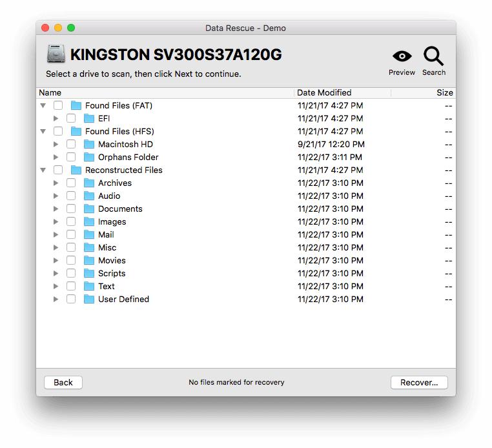Mark the Mail folder checkbox for recovery

71,235
